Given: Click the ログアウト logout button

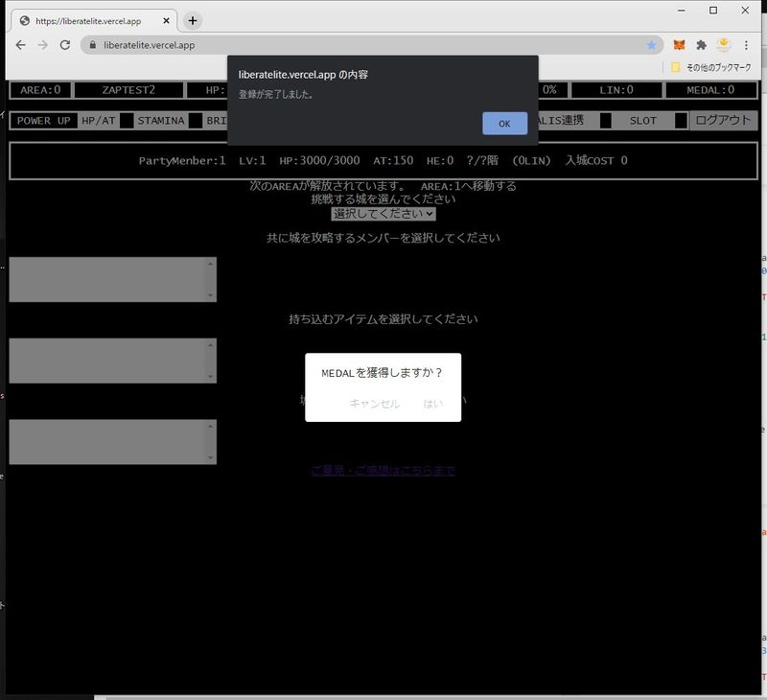Looking at the screenshot, I should pyautogui.click(x=724, y=121).
